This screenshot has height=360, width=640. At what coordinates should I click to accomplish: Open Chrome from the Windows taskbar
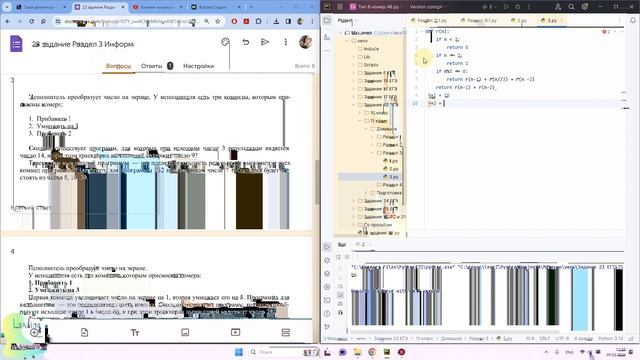tap(372, 352)
